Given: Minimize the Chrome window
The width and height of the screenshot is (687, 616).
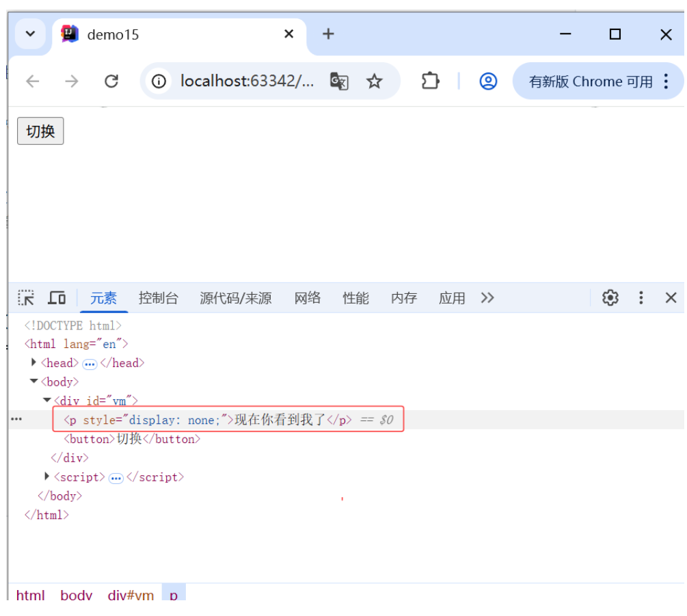Looking at the screenshot, I should point(565,34).
